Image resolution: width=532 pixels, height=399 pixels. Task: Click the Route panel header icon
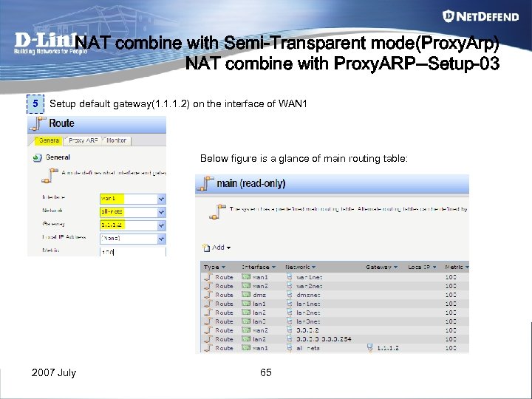click(x=38, y=123)
